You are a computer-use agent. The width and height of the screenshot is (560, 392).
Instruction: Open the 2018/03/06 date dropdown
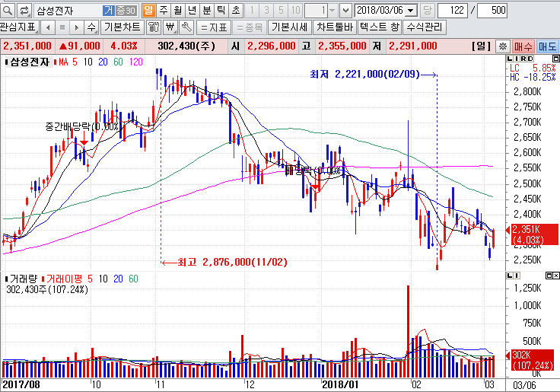(x=412, y=10)
